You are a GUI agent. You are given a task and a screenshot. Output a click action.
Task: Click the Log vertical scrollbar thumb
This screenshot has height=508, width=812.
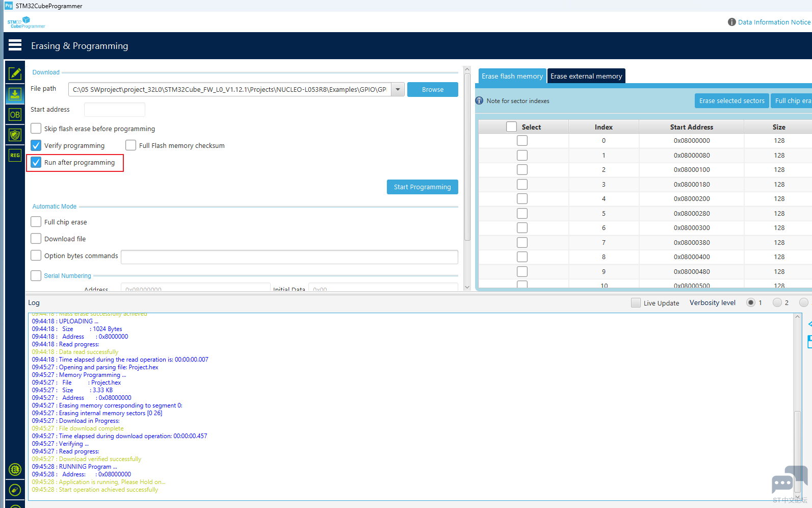(798, 451)
